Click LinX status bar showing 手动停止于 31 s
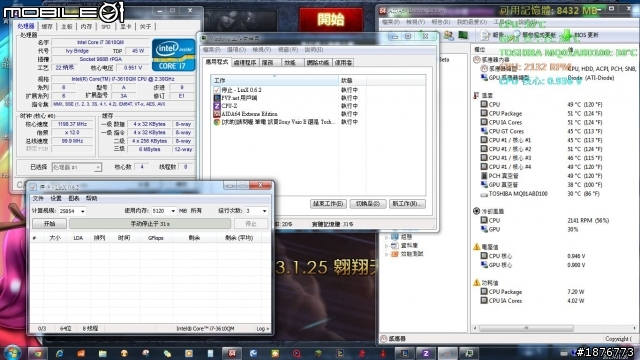The image size is (640, 360). [x=150, y=224]
